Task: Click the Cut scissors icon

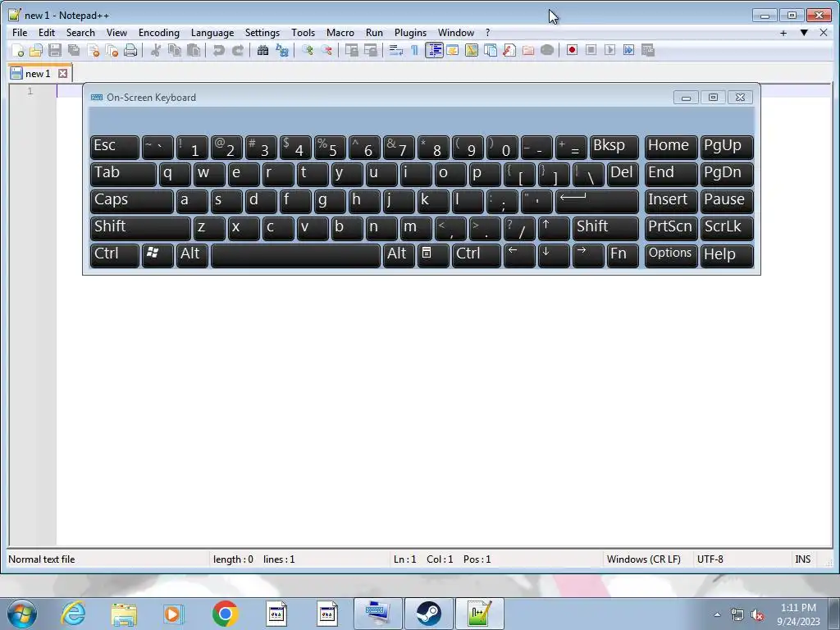Action: point(156,50)
